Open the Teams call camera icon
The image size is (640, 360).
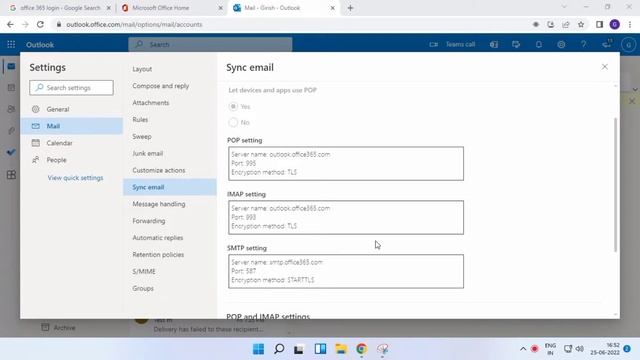tap(433, 44)
